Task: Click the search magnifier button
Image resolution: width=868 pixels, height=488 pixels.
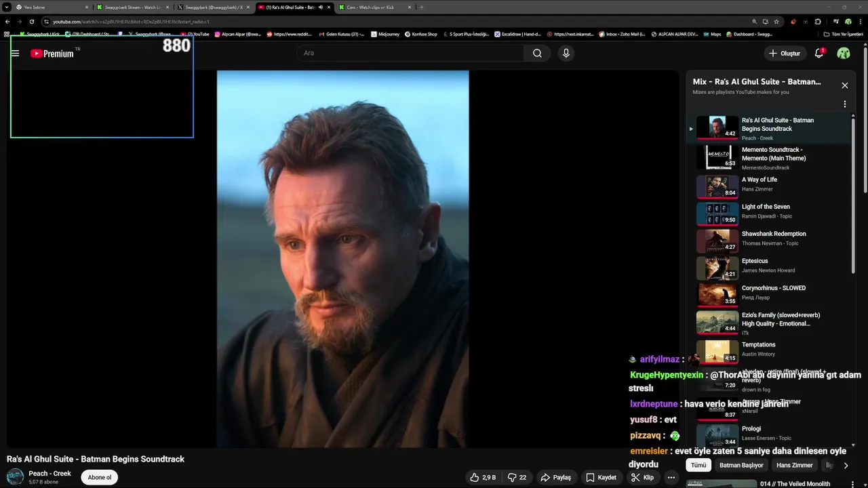Action: tap(537, 53)
